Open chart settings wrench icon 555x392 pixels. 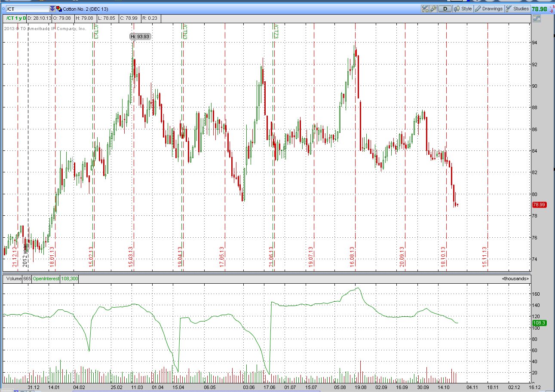point(433,9)
